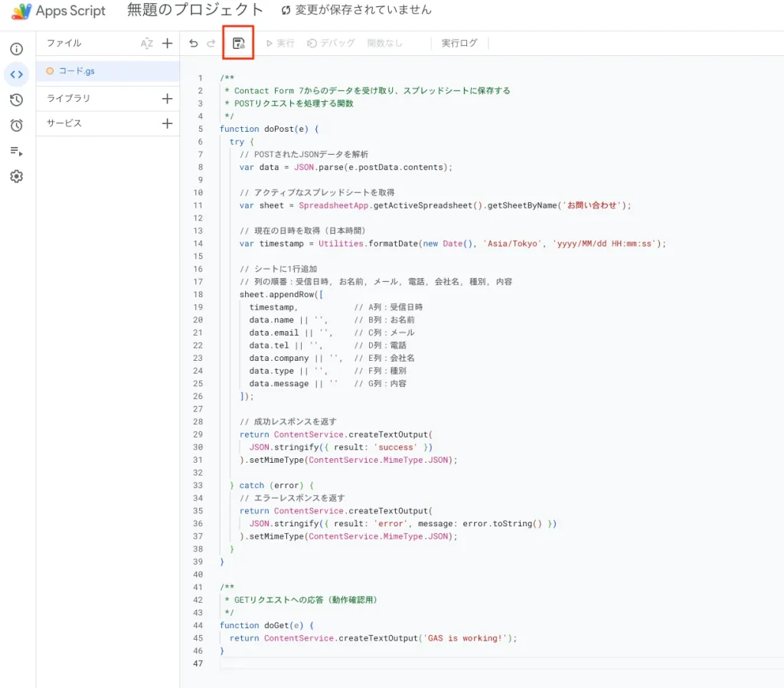This screenshot has height=688, width=784.
Task: Open the Editor code icon in sidebar
Action: pos(16,74)
